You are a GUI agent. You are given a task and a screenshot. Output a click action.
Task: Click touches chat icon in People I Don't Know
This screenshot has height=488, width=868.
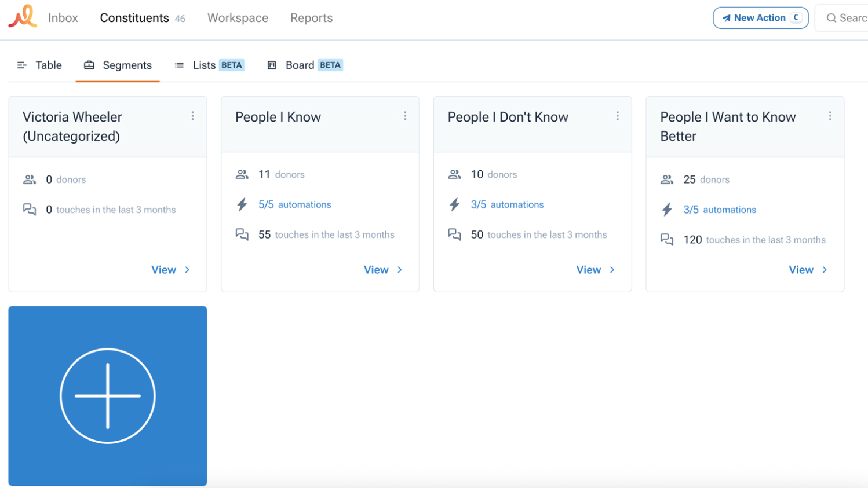coord(455,234)
